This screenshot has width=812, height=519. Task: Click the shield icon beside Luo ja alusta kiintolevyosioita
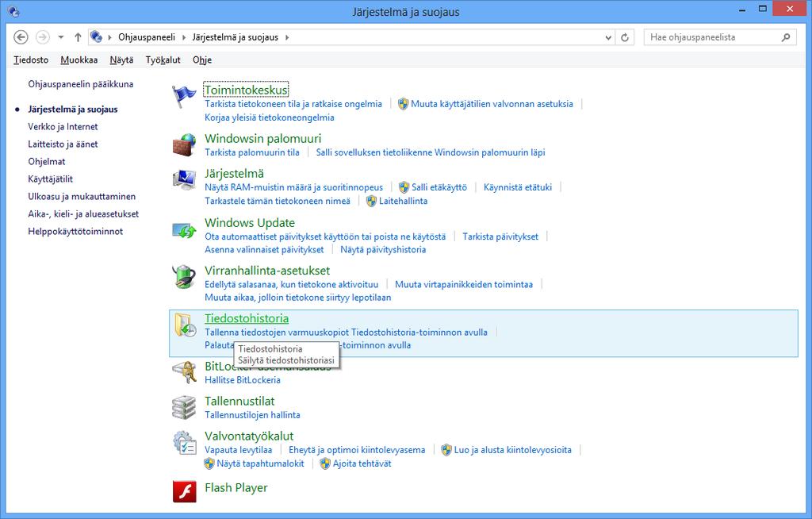coord(446,450)
